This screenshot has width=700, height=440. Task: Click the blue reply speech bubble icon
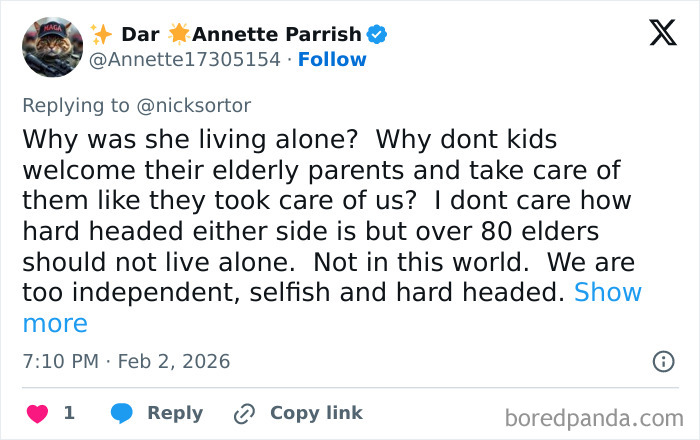122,413
